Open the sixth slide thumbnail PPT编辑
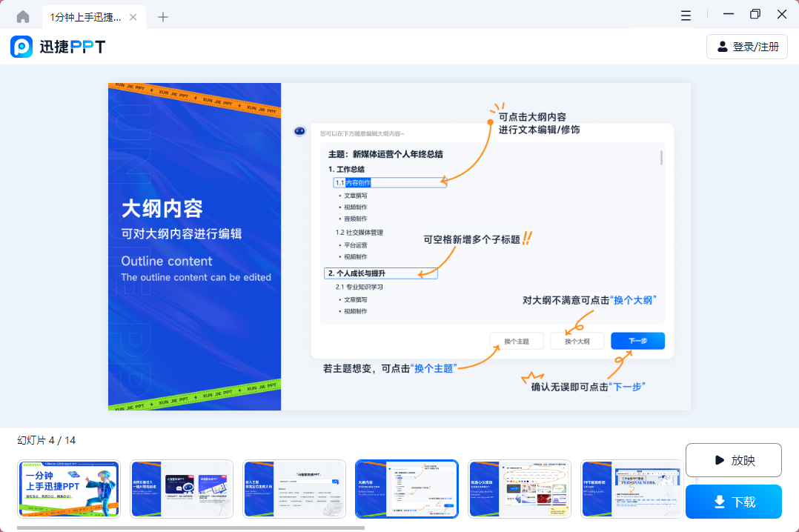The width and height of the screenshot is (799, 532). click(631, 489)
